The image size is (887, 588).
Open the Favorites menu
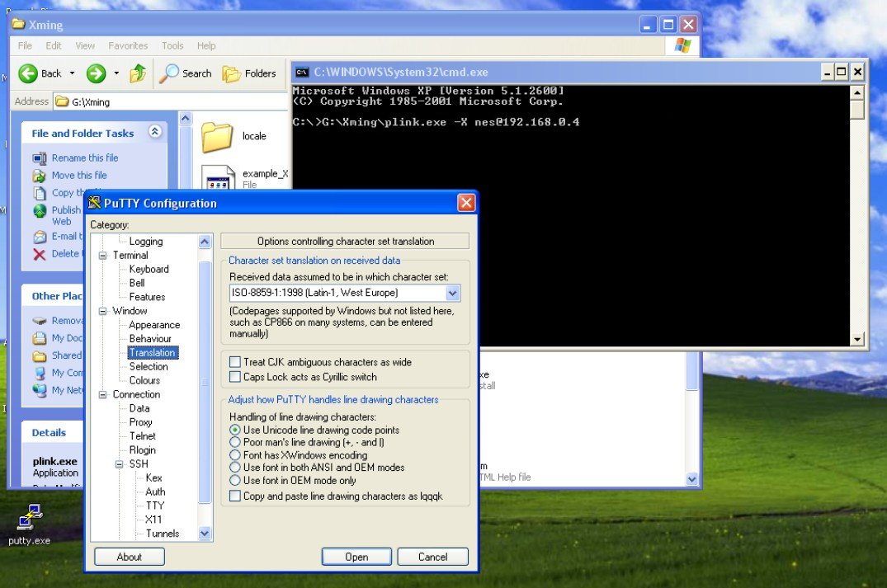(128, 46)
